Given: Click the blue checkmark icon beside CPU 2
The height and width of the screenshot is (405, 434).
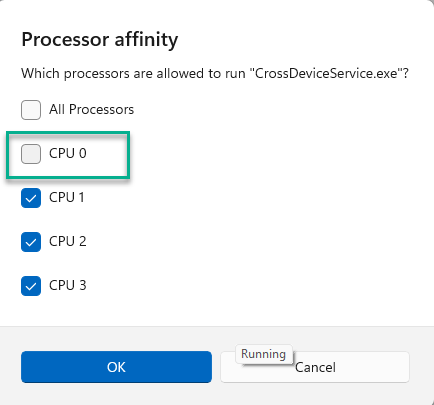Looking at the screenshot, I should click(31, 242).
